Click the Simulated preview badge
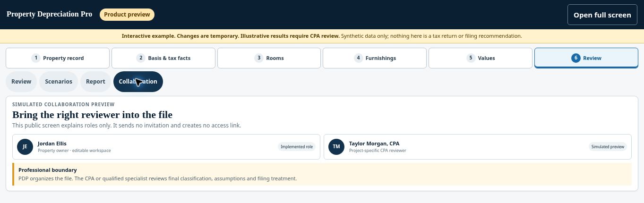Image resolution: width=644 pixels, height=203 pixels. (x=608, y=147)
